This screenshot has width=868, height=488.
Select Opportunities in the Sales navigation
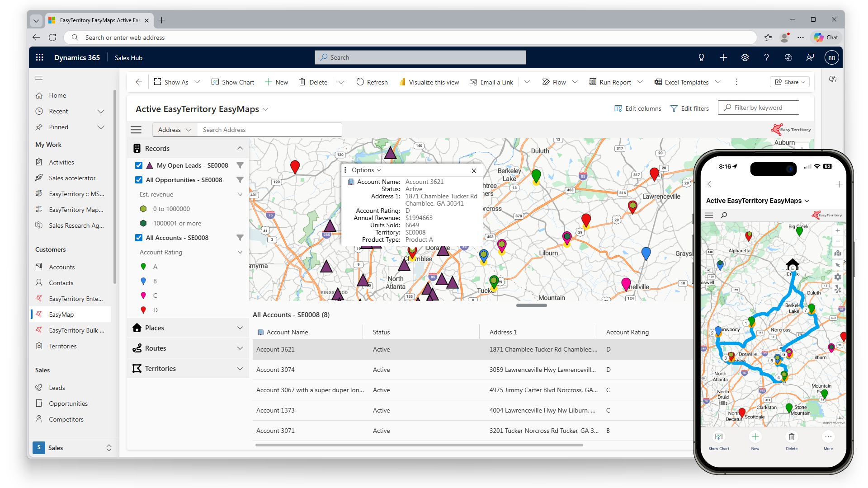pos(68,404)
